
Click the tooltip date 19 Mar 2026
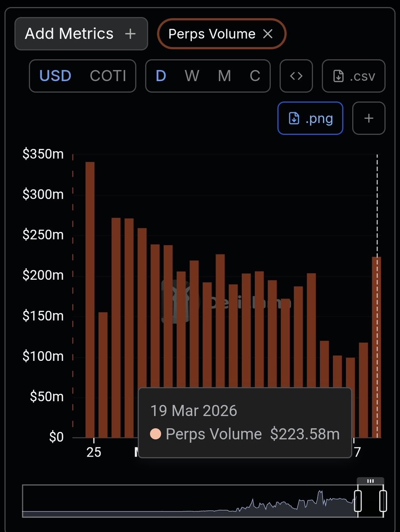(194, 411)
